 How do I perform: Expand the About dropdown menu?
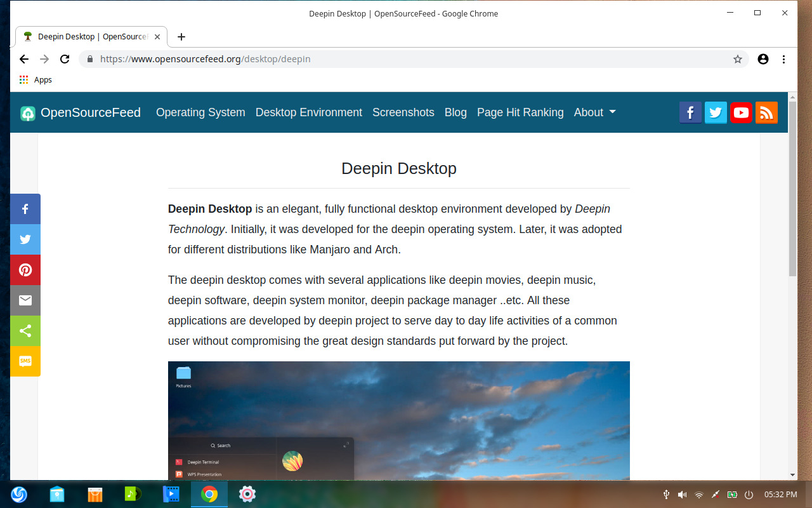pyautogui.click(x=594, y=112)
